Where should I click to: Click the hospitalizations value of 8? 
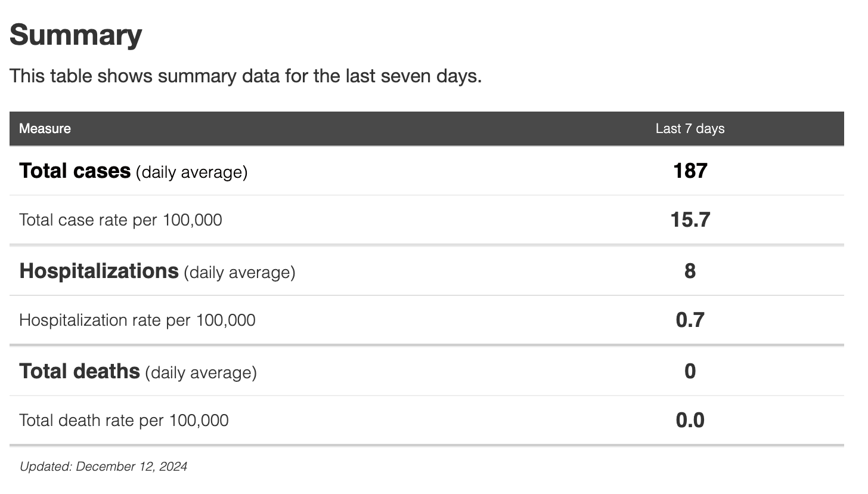690,271
